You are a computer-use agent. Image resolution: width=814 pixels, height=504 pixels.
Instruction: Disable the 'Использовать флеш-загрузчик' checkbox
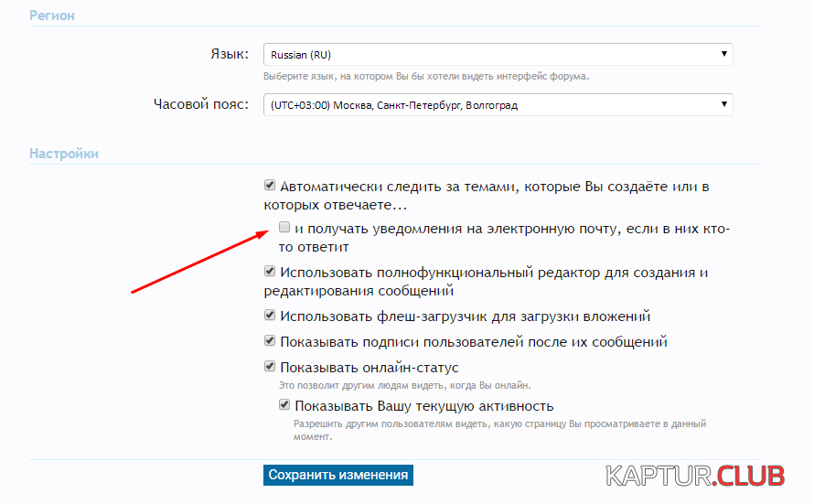(270, 316)
